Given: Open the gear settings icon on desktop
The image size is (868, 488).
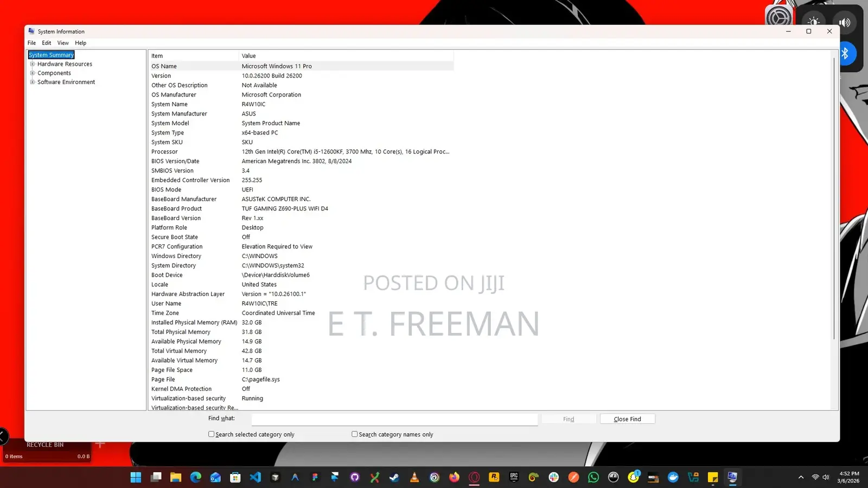Looking at the screenshot, I should coord(778,17).
